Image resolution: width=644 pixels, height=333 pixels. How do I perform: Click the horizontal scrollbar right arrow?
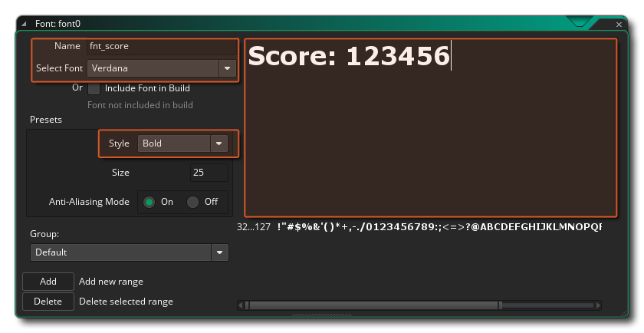tap(599, 305)
